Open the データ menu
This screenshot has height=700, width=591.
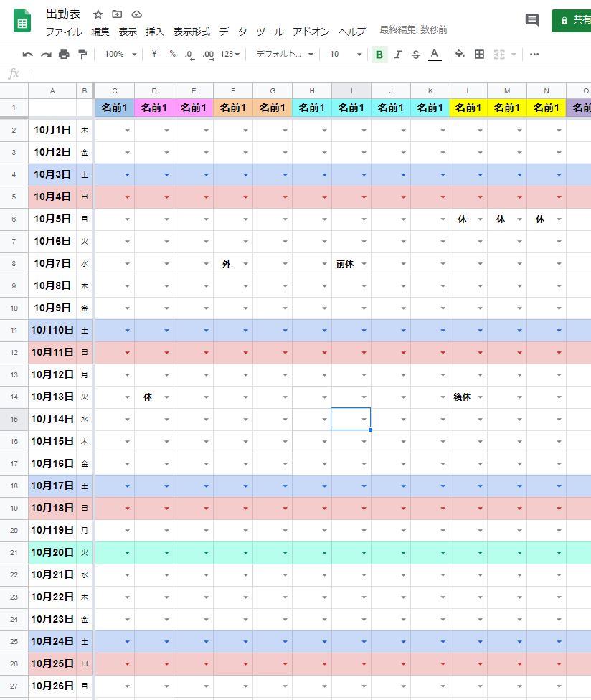(x=233, y=32)
